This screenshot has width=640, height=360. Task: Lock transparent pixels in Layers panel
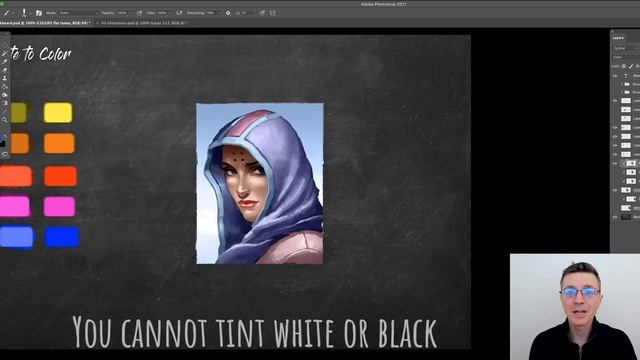[x=624, y=66]
